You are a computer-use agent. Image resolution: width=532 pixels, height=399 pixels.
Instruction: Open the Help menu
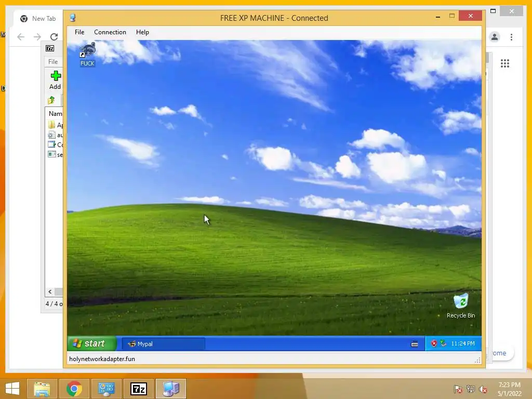(142, 32)
